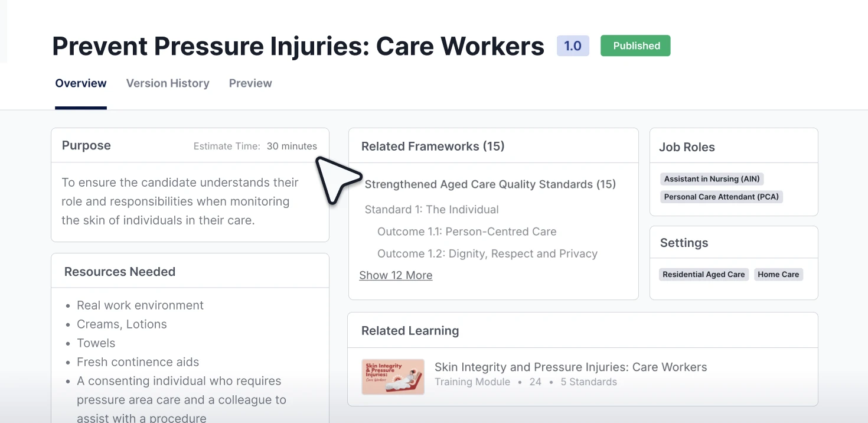Screen dimensions: 868x423
Task: Expand "Show 12 More" related frameworks
Action: [x=396, y=275]
